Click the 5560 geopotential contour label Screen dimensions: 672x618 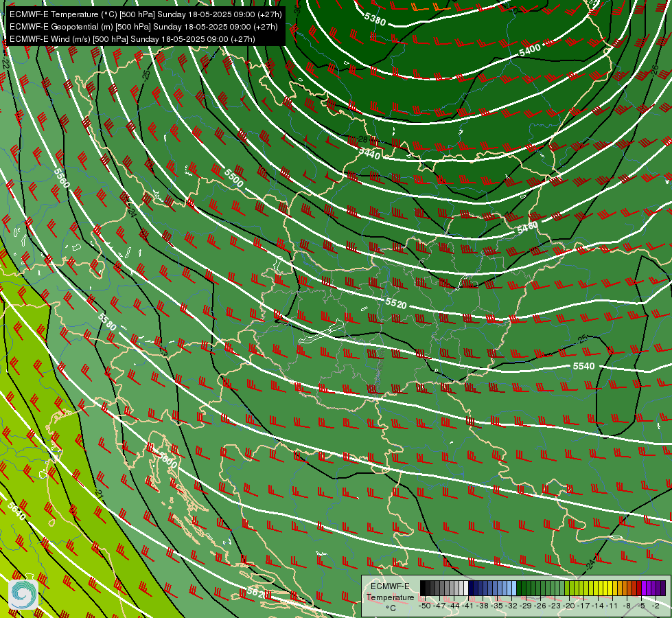[x=61, y=178]
